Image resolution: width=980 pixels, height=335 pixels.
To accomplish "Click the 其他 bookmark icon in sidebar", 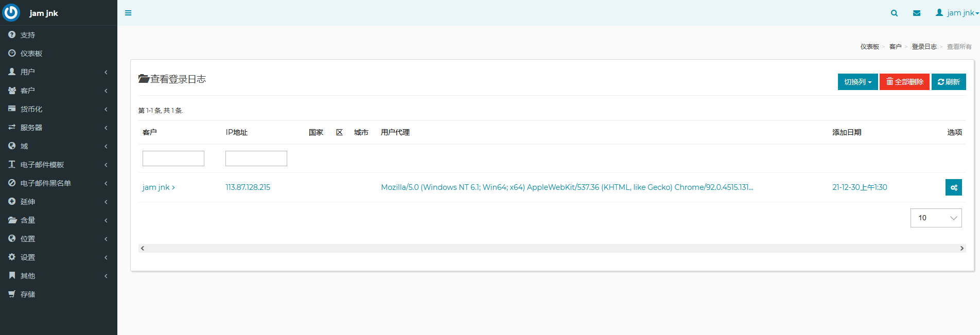I will 12,275.
